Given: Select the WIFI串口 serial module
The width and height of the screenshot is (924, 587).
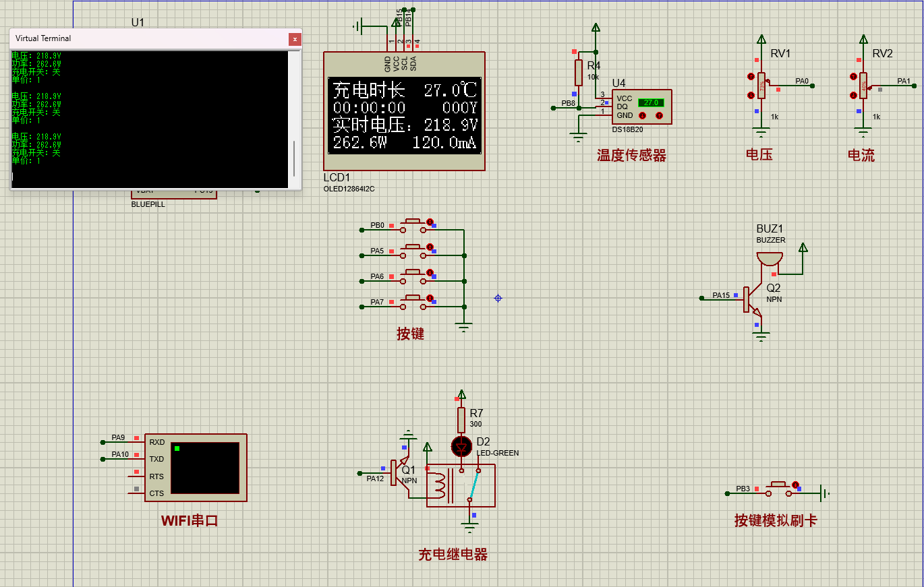Looking at the screenshot, I should [x=195, y=468].
